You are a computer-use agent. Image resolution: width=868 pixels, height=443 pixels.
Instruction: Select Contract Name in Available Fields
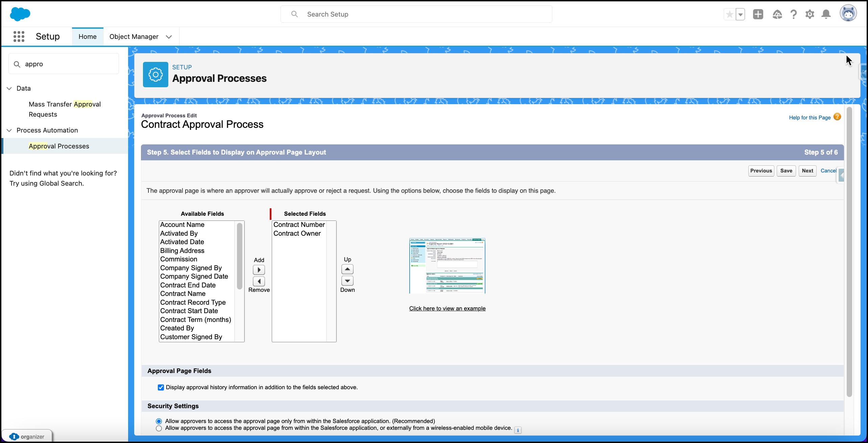click(183, 294)
